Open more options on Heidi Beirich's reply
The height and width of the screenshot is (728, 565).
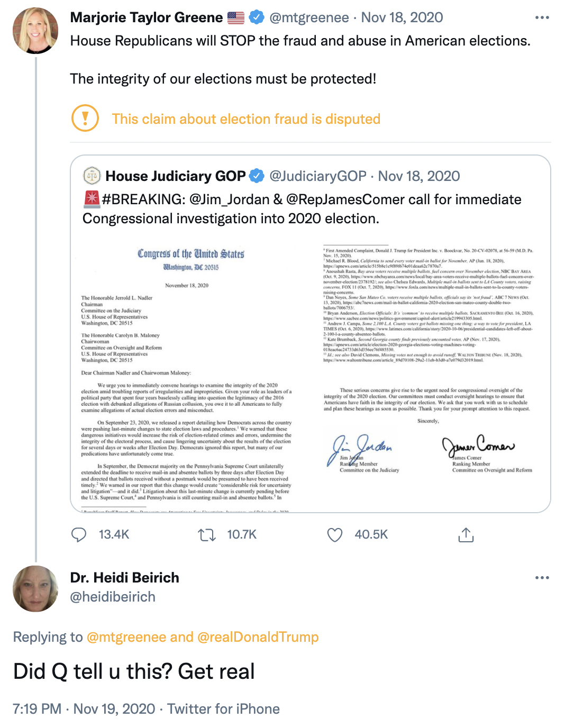click(x=542, y=578)
